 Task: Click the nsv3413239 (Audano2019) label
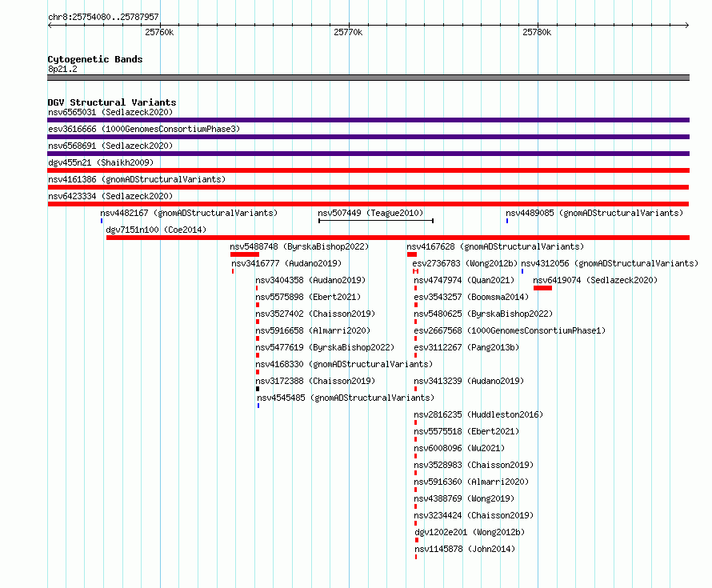(469, 381)
